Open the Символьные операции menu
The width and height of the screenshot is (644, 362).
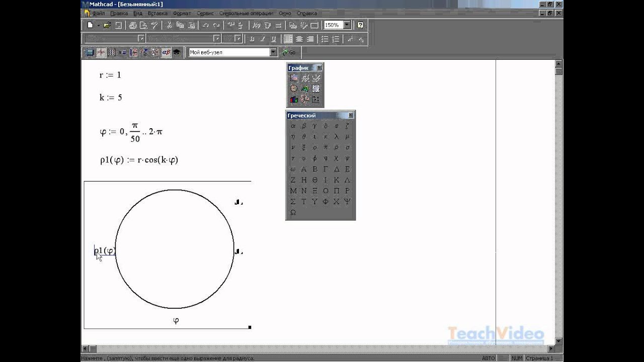(x=247, y=13)
